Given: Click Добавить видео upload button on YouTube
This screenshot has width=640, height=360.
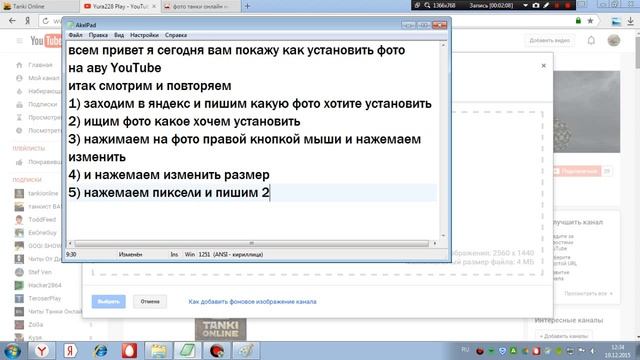Looking at the screenshot, I should click(549, 40).
